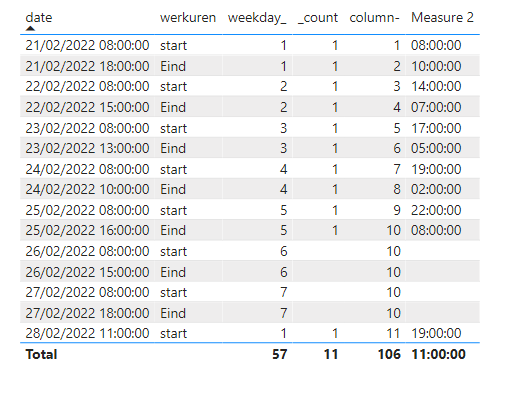Viewport: 525px width, 395px height.
Task: Click 'Eind' in the 21/02/2022 18:00:00 row
Action: point(173,66)
